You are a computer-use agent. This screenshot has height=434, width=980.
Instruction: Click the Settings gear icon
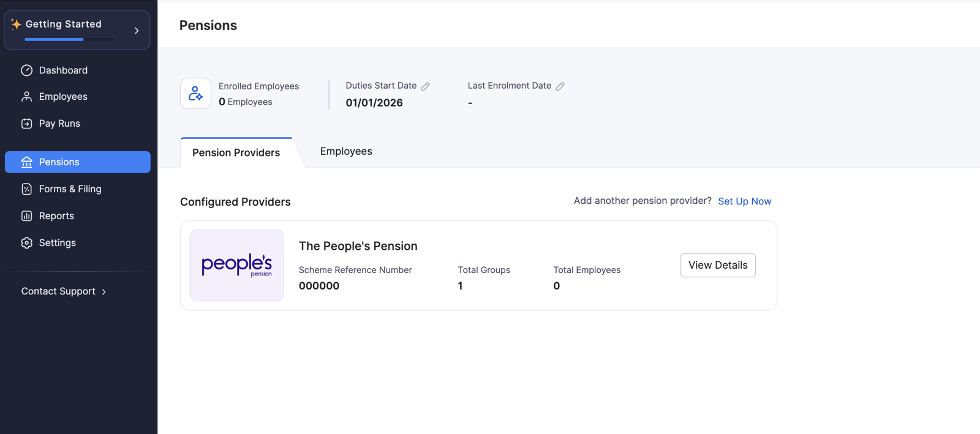pyautogui.click(x=26, y=243)
